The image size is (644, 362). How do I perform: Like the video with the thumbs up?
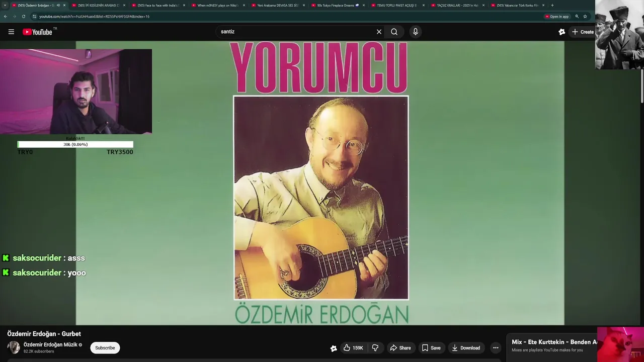click(353, 348)
